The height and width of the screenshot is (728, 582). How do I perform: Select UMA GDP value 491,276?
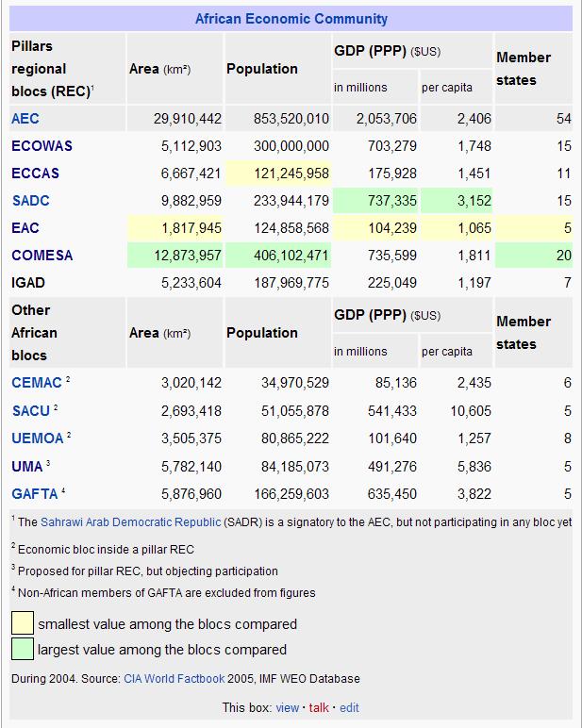click(392, 466)
